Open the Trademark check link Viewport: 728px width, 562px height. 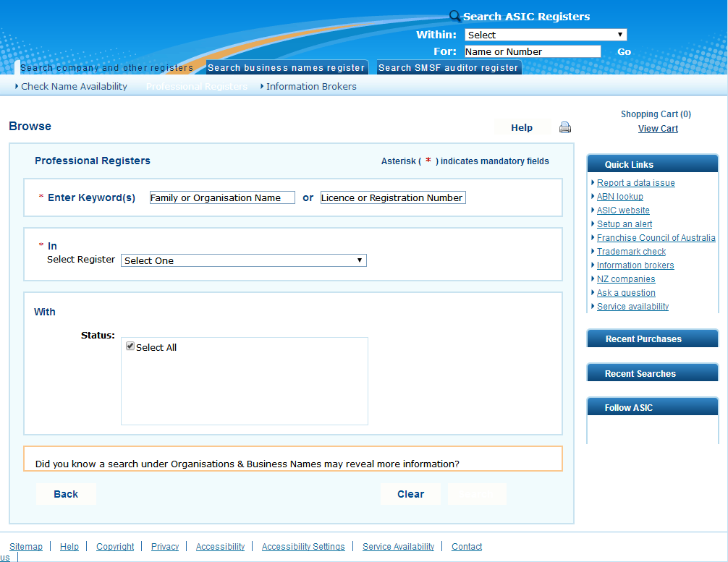coord(631,252)
